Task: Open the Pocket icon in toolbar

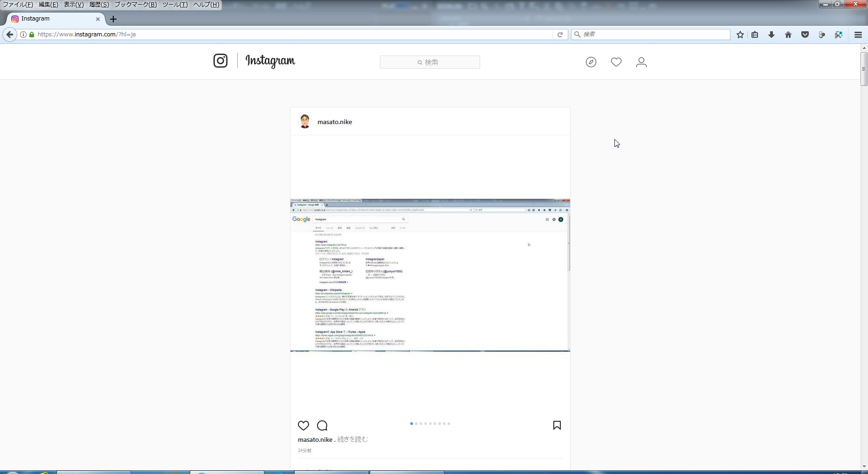Action: [x=805, y=35]
